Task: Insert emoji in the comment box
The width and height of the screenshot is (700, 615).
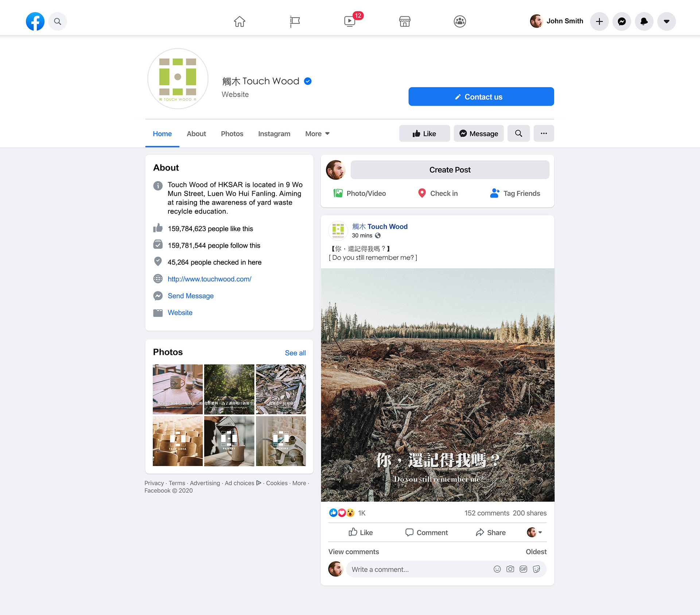Action: [x=497, y=569]
